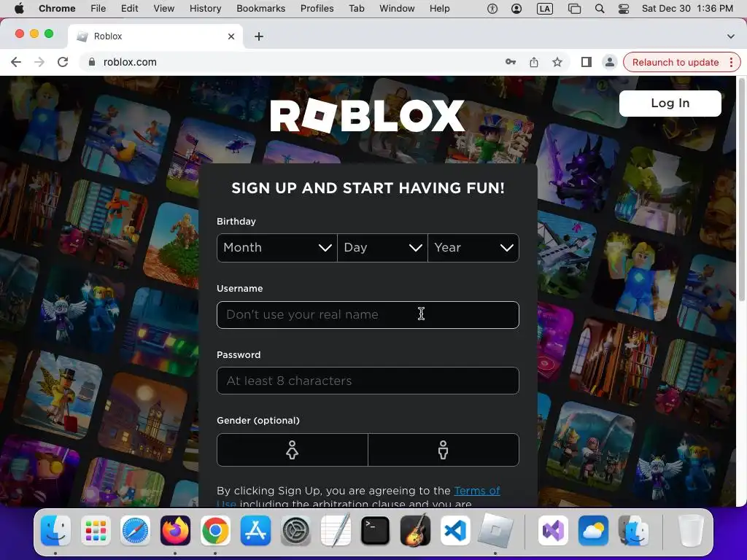The height and width of the screenshot is (560, 747).
Task: Select the male gender icon
Action: pyautogui.click(x=443, y=449)
